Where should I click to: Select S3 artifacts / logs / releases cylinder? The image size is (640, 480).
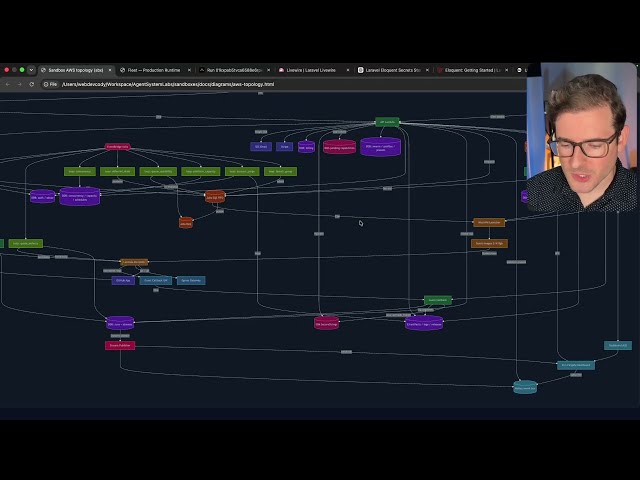coord(424,324)
